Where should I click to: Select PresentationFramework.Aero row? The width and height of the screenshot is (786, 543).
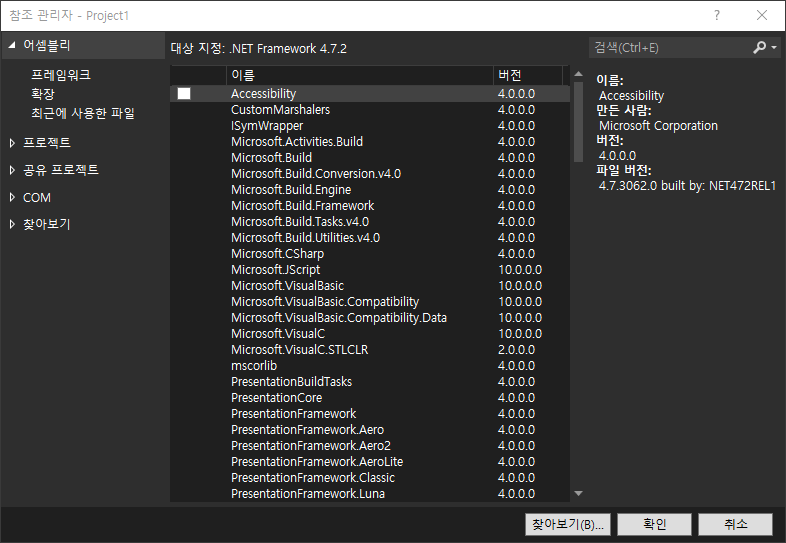(370, 430)
